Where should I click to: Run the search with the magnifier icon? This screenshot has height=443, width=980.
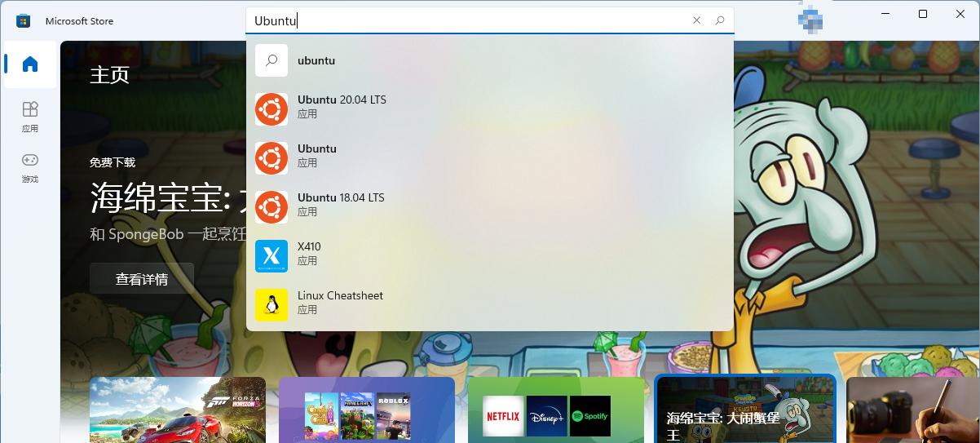(720, 20)
